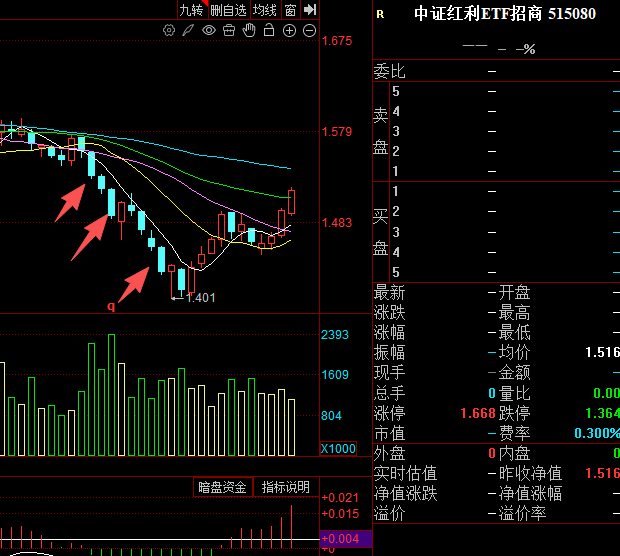Click the 涨幅 label

(389, 333)
